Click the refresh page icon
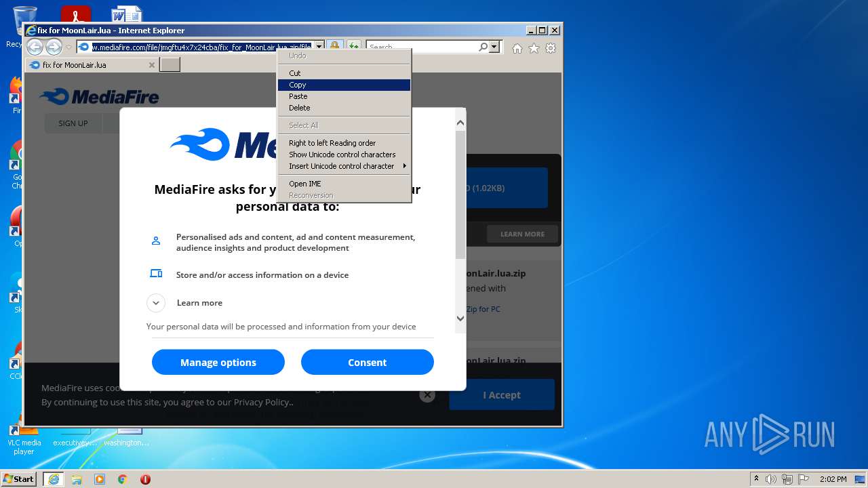The height and width of the screenshot is (488, 868). [x=354, y=47]
